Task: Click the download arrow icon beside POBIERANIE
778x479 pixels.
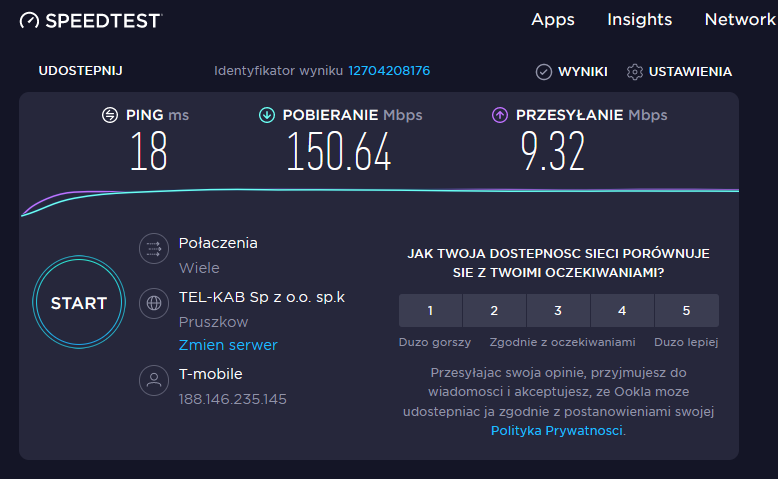Action: [267, 115]
